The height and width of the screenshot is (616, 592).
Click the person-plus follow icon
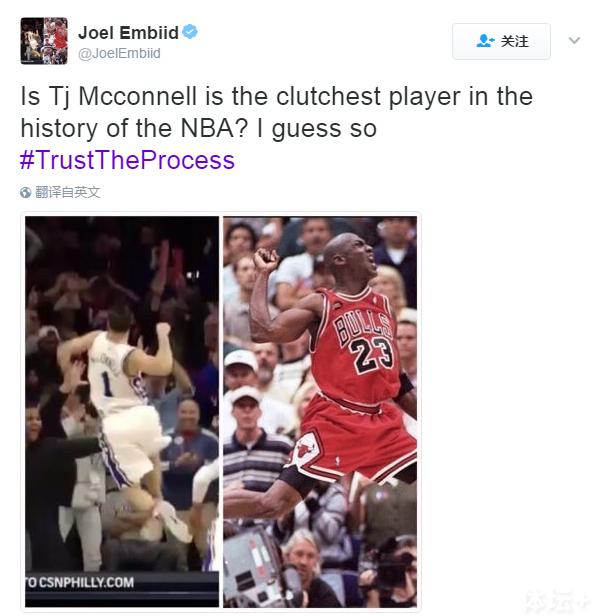click(x=485, y=41)
